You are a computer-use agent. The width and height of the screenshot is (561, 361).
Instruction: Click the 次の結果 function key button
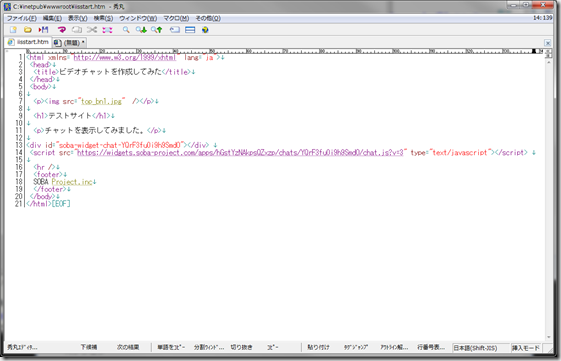(128, 347)
